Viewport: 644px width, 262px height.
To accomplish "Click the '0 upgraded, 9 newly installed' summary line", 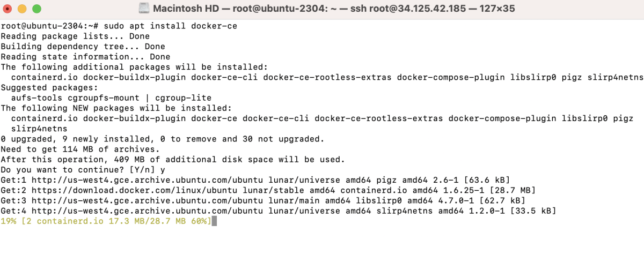I will click(163, 139).
